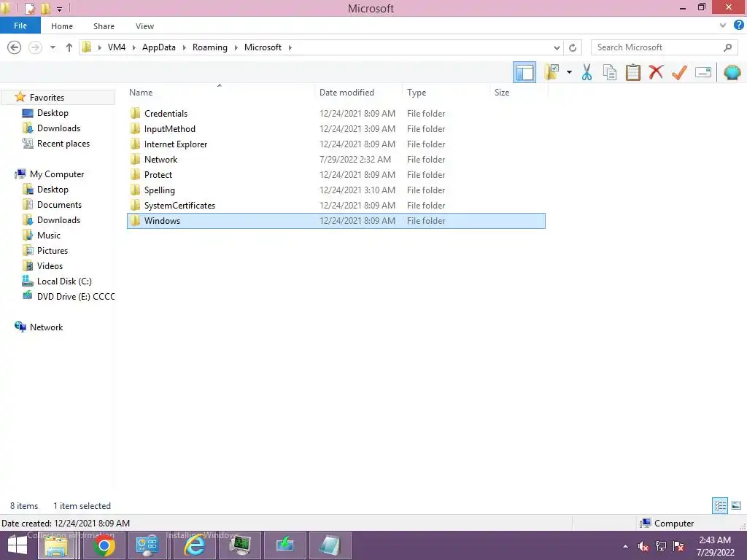
Task: Open Videos under My Computer
Action: point(50,265)
